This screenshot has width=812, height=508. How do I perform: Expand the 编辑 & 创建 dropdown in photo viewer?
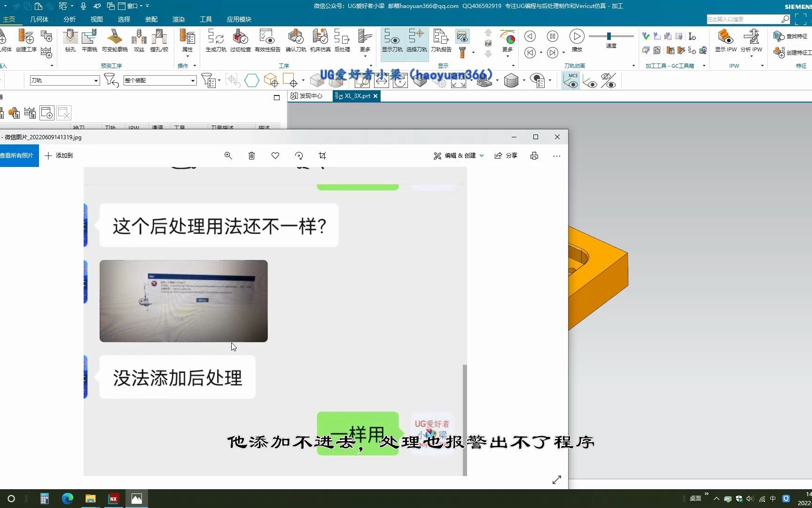pyautogui.click(x=481, y=155)
